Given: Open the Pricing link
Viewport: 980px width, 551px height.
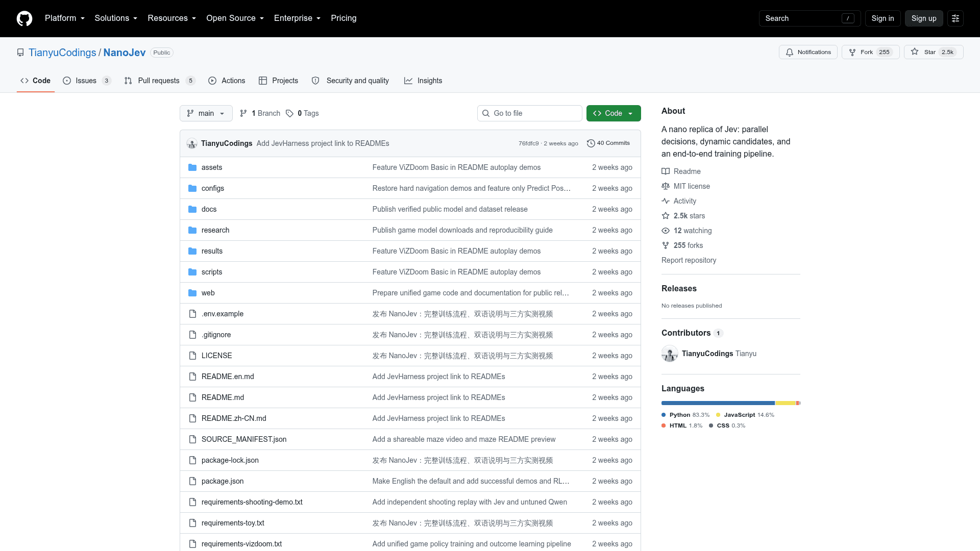Looking at the screenshot, I should 344,18.
